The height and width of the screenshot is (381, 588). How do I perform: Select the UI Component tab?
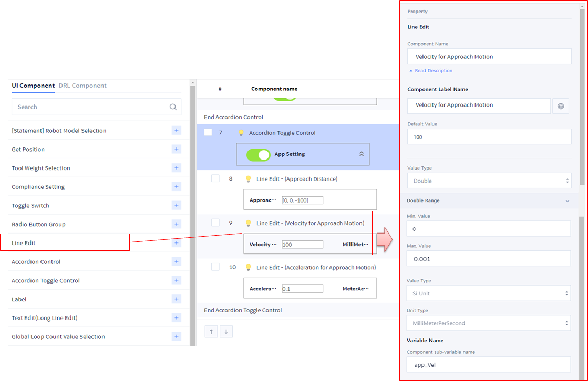click(33, 86)
